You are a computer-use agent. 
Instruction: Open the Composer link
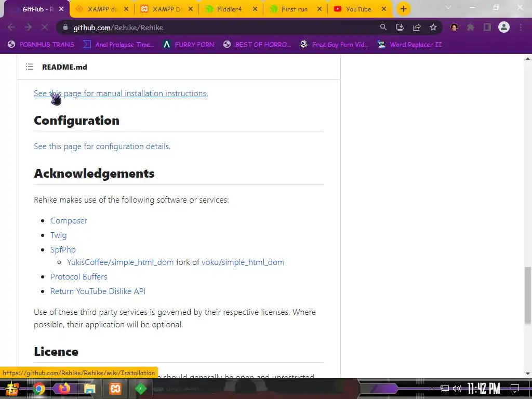tap(69, 220)
